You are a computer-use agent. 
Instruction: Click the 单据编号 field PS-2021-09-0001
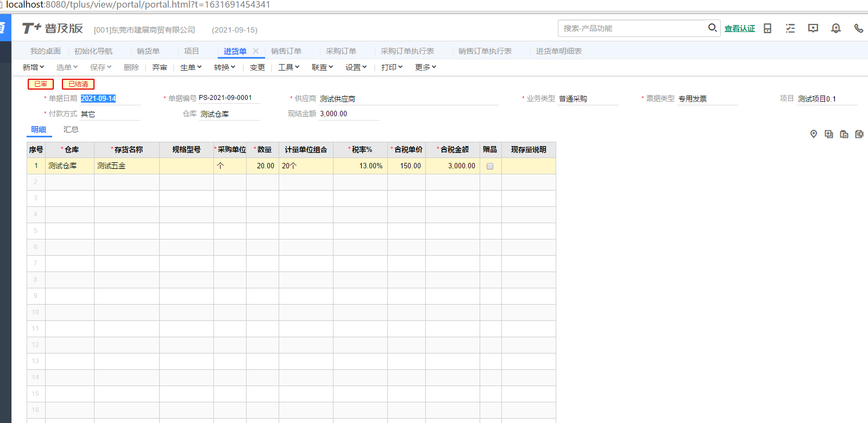pos(229,98)
